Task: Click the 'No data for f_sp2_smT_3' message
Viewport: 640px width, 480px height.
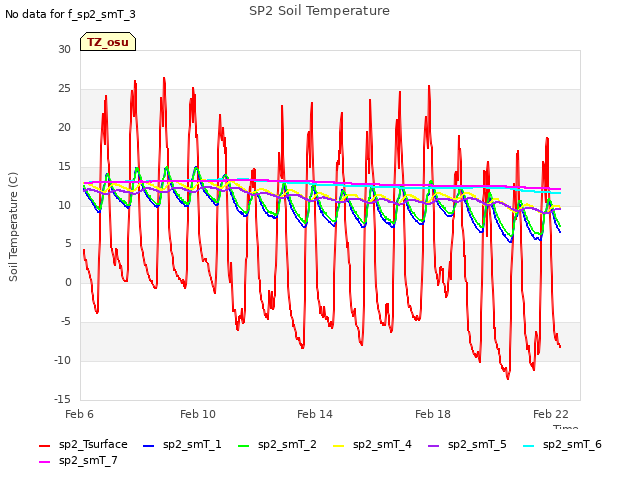Action: click(x=70, y=14)
